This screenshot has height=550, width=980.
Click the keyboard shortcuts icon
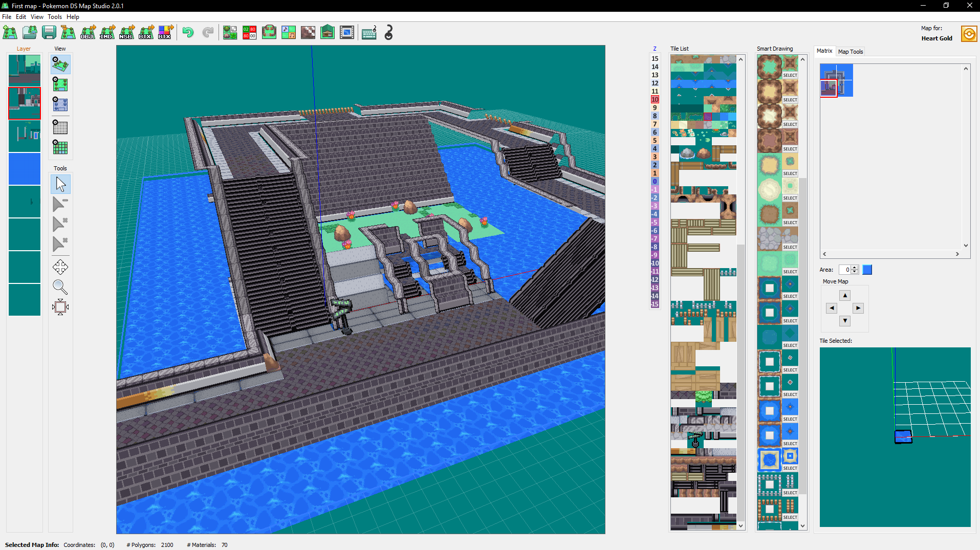(x=369, y=33)
